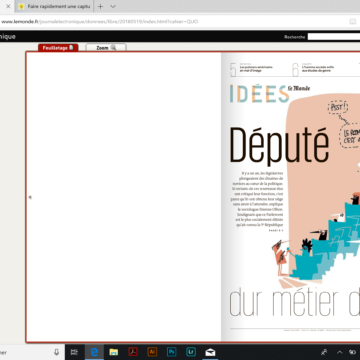Go to previous page arrow at left edge

pyautogui.click(x=30, y=197)
